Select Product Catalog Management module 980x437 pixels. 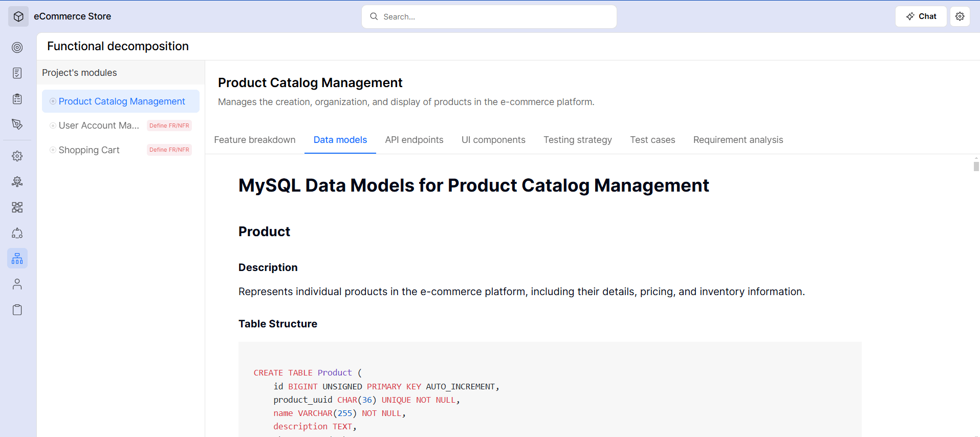(121, 101)
